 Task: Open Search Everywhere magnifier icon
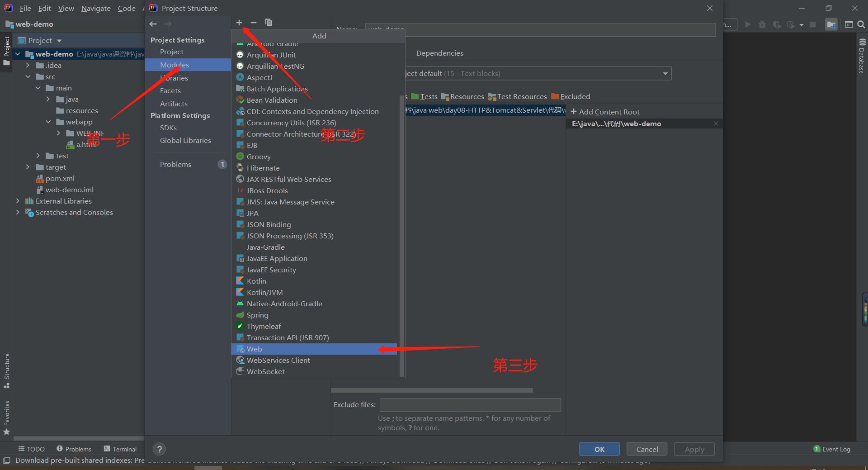(x=861, y=24)
